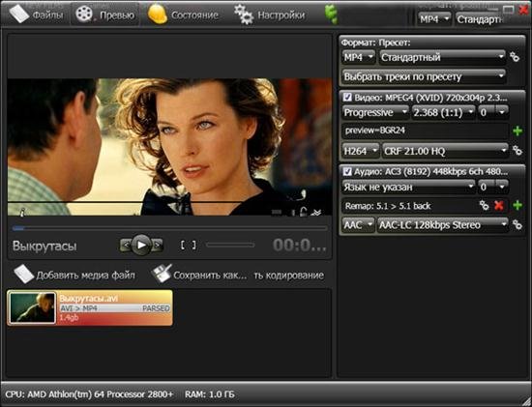This screenshot has height=407, width=532.
Task: Close the application window
Action: pyautogui.click(x=524, y=11)
